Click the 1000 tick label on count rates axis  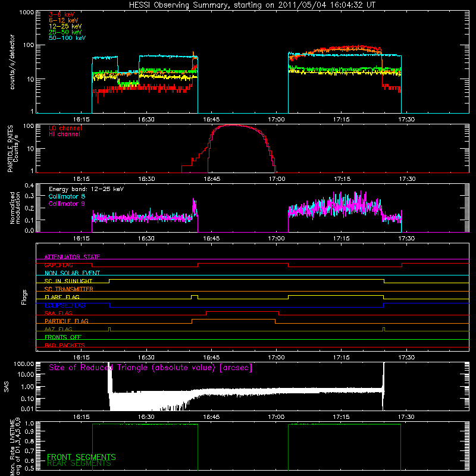coord(26,12)
